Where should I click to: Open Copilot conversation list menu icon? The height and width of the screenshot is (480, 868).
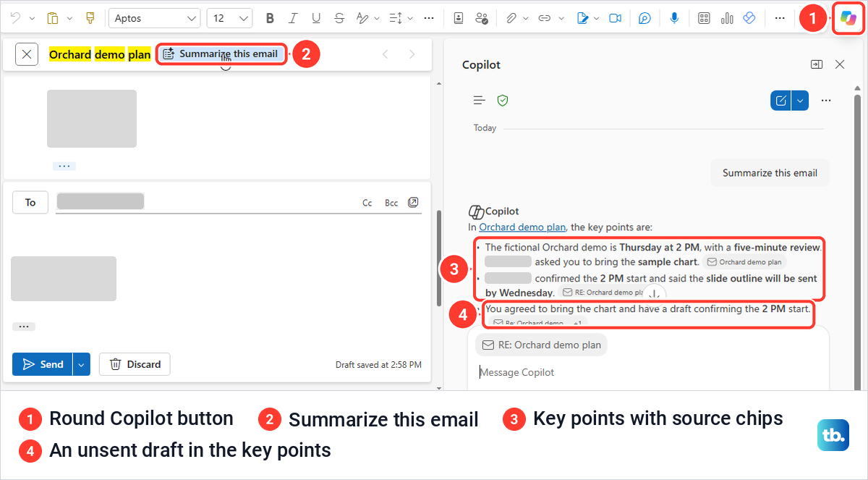[x=479, y=101]
